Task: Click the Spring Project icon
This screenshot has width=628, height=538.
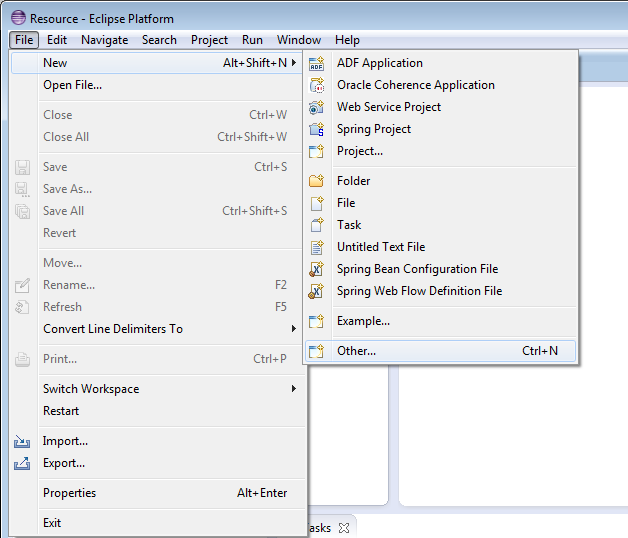Action: [317, 129]
